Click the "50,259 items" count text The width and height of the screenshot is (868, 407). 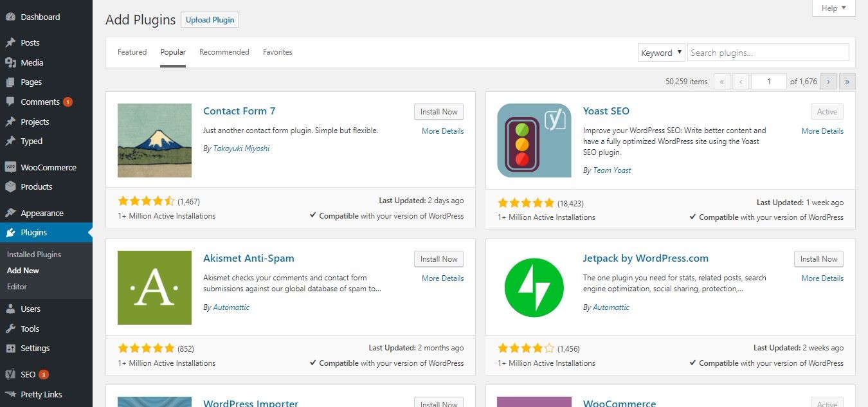tap(687, 82)
